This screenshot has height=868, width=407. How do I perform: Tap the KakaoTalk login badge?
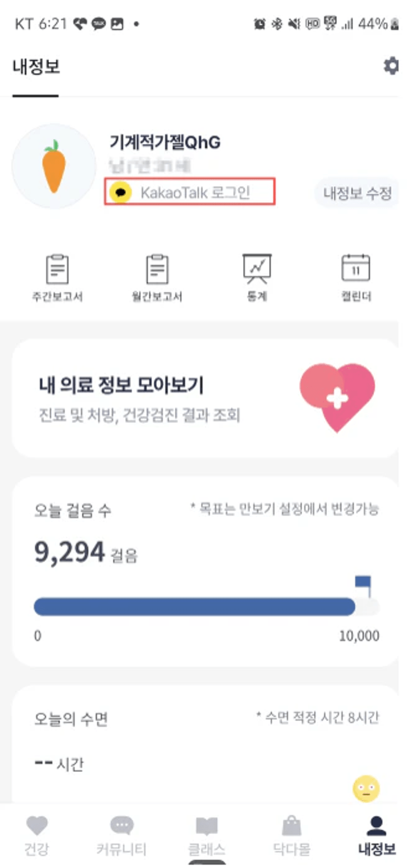click(x=189, y=192)
